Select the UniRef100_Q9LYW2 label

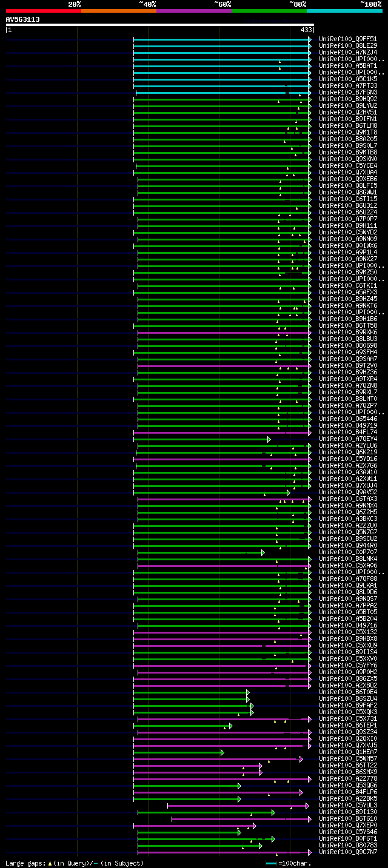348,105
